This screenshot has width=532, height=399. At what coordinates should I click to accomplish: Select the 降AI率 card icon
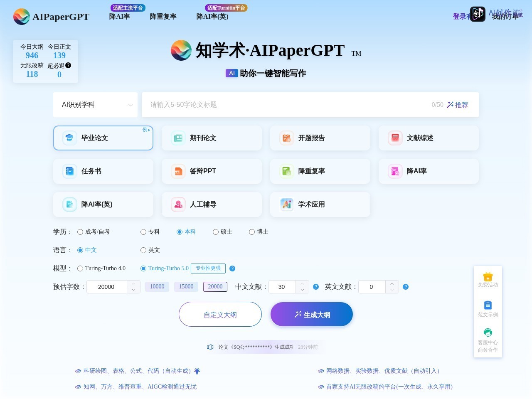click(395, 171)
